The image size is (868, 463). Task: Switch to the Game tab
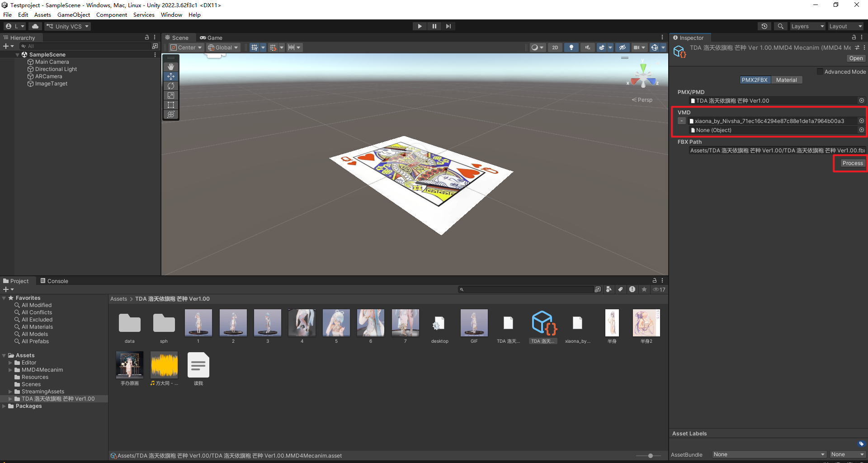(x=211, y=38)
